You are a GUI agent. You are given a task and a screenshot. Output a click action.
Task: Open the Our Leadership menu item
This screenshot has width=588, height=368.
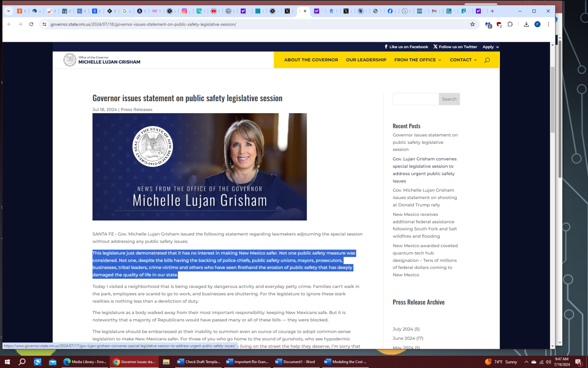tap(366, 60)
